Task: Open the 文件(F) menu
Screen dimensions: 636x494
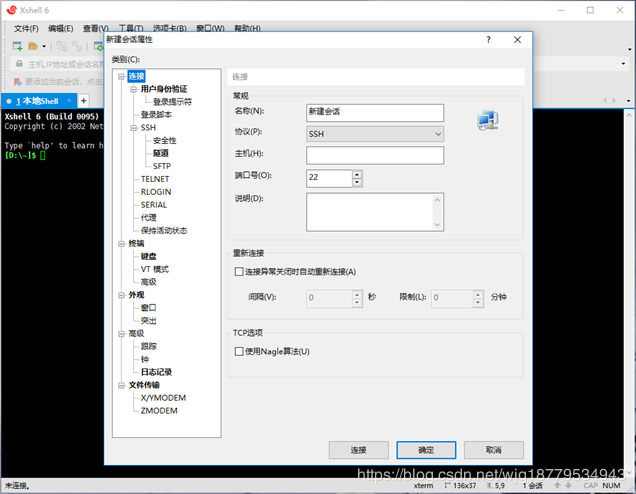Action: [x=26, y=28]
